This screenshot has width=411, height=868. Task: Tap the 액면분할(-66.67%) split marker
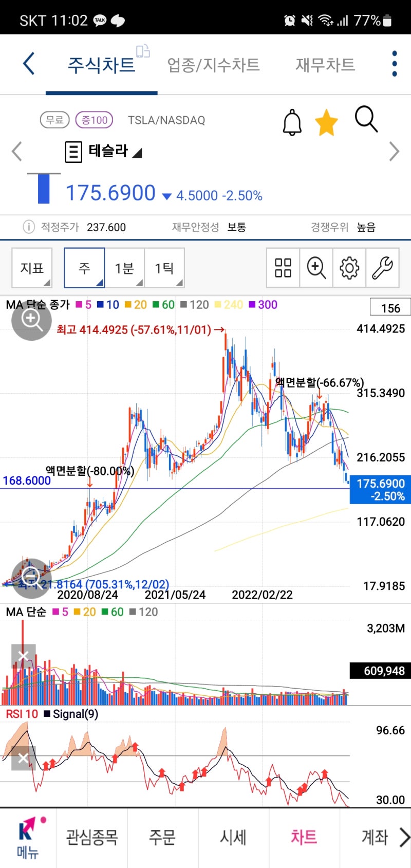pos(320,382)
